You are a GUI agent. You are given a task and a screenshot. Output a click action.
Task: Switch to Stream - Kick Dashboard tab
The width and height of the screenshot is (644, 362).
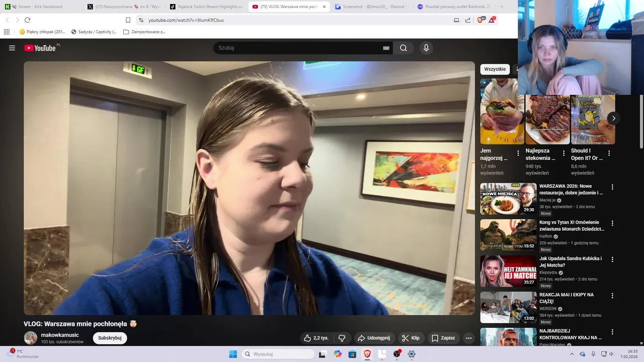(x=40, y=7)
